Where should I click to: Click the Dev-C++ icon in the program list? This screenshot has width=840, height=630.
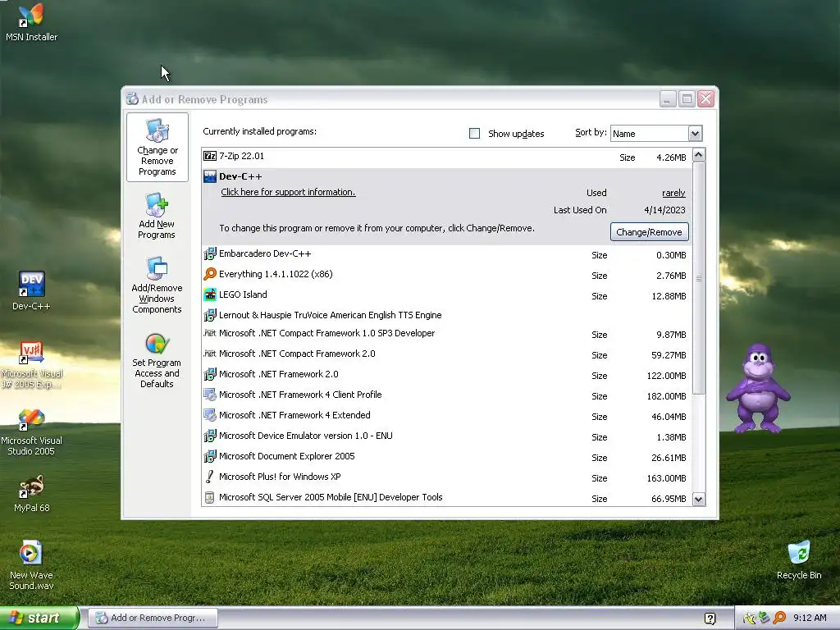(210, 176)
